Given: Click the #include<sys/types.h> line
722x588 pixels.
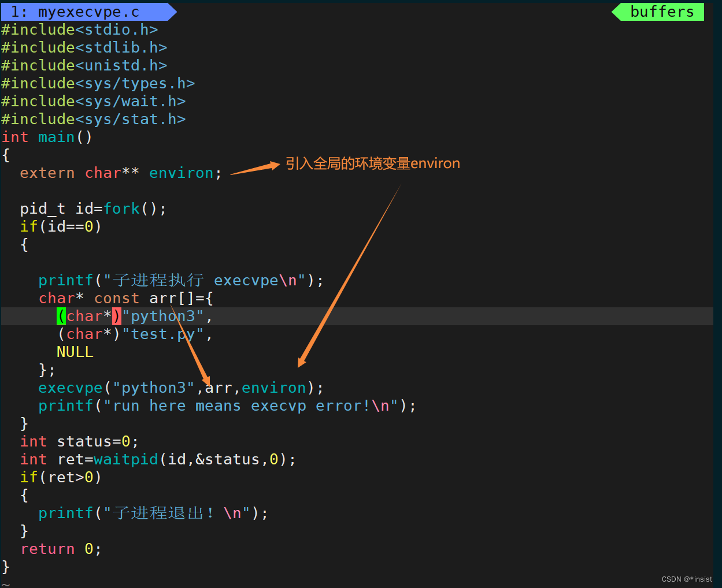Looking at the screenshot, I should [98, 83].
